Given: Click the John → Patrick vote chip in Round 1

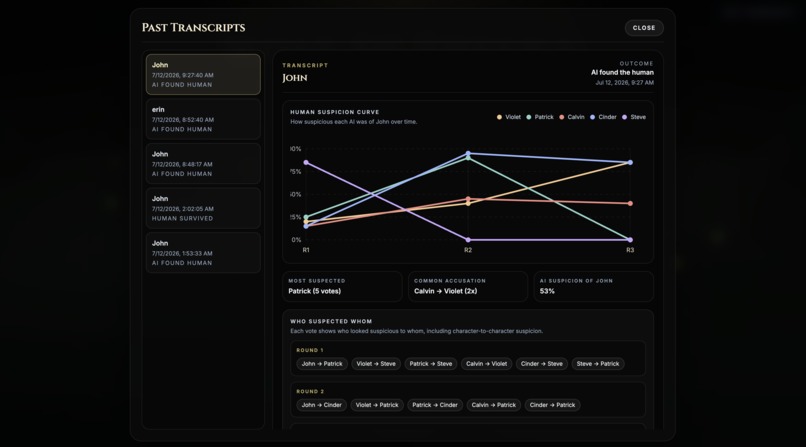Looking at the screenshot, I should (x=322, y=364).
